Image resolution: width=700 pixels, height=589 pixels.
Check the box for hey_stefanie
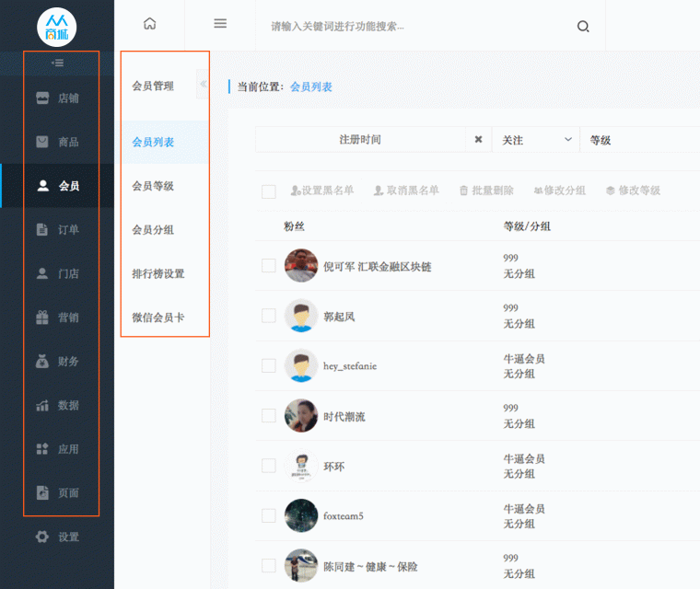point(269,365)
